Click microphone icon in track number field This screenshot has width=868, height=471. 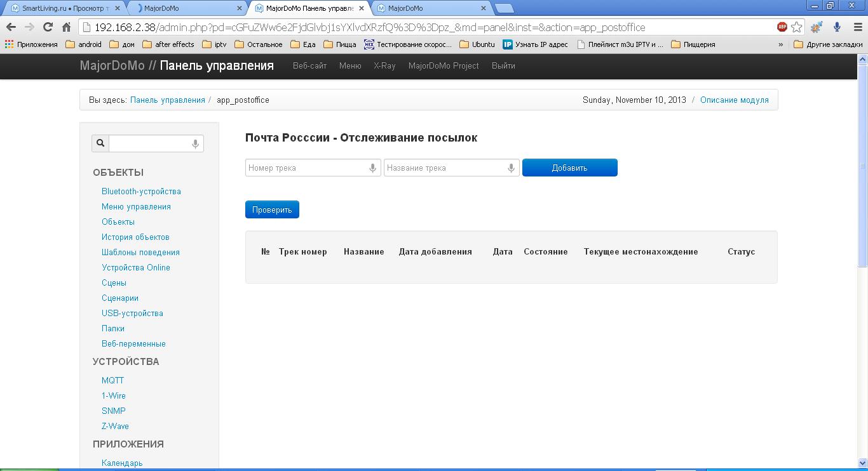pyautogui.click(x=373, y=168)
